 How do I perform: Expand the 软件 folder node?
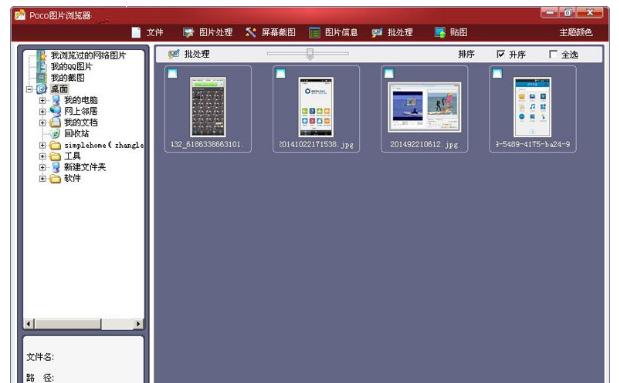coord(42,178)
